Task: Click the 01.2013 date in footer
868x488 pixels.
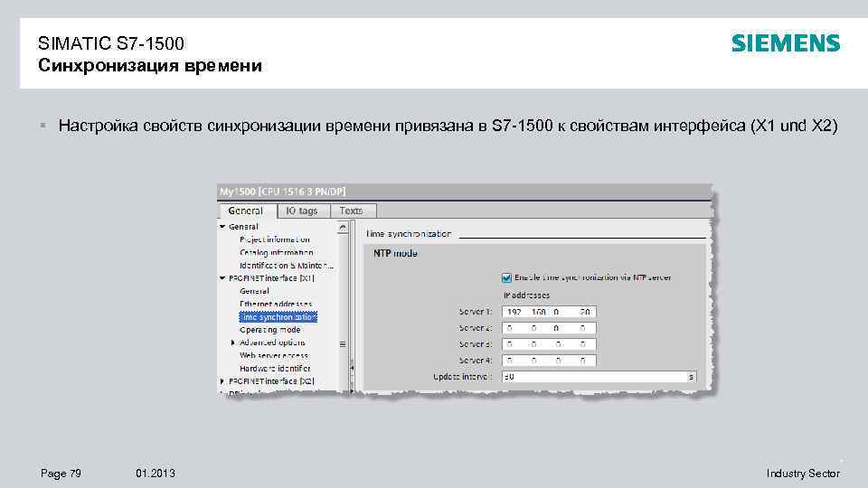Action: [x=156, y=474]
